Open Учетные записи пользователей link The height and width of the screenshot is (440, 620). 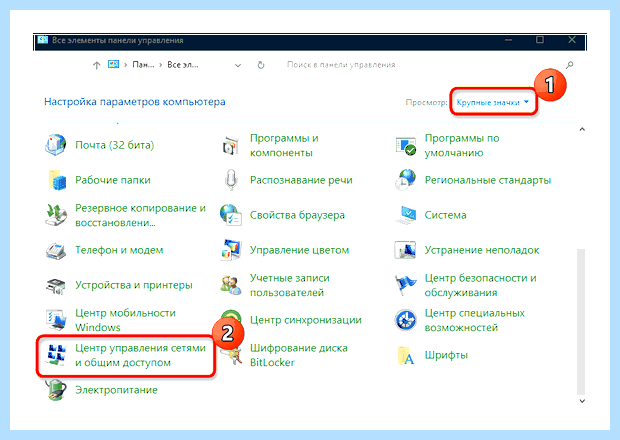(289, 285)
